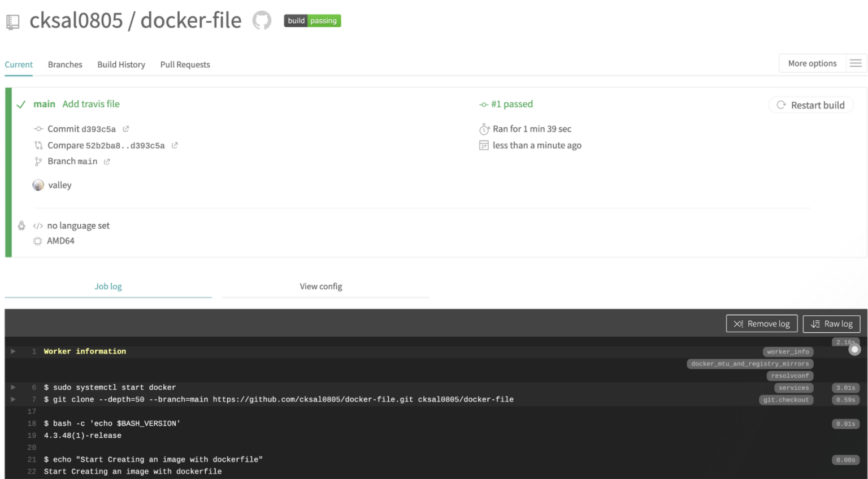Click the calendar icon beside less than a minute ago

pos(484,146)
